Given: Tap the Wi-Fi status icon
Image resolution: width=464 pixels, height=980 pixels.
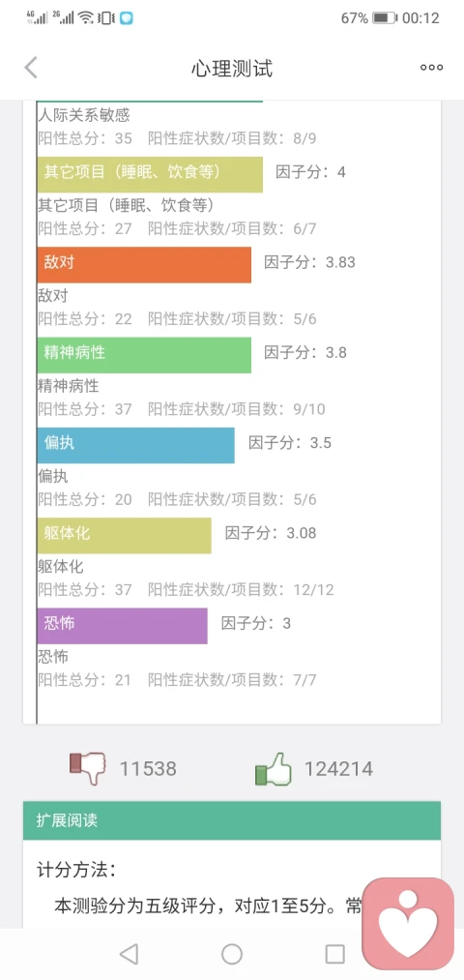Looking at the screenshot, I should tap(86, 17).
